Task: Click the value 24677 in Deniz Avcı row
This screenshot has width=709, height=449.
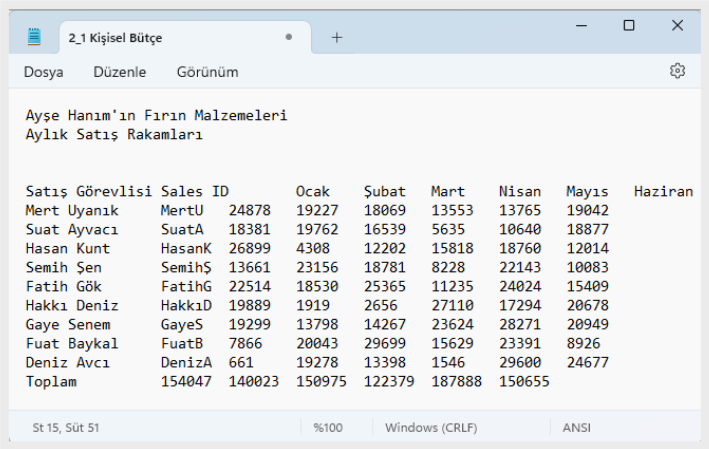Action: pyautogui.click(x=587, y=362)
